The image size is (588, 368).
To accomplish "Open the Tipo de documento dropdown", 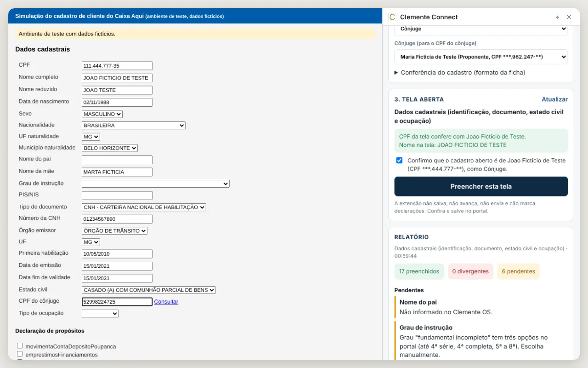I will (144, 207).
